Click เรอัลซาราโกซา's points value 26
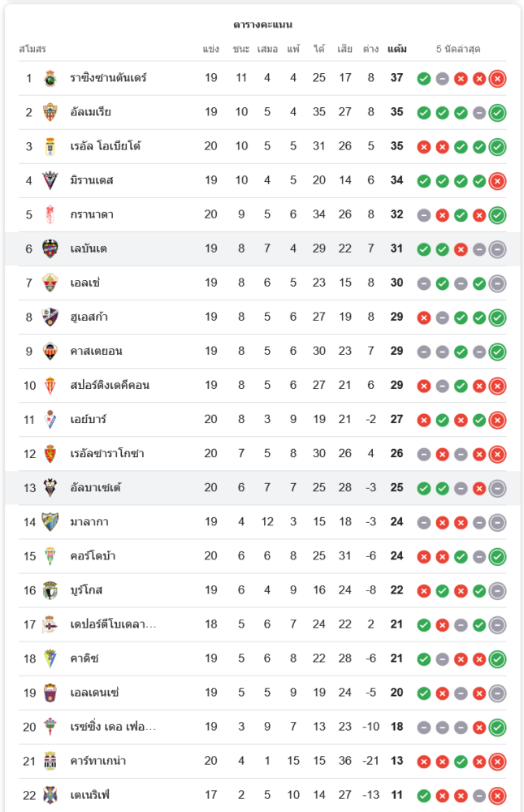The height and width of the screenshot is (812, 524). (396, 454)
